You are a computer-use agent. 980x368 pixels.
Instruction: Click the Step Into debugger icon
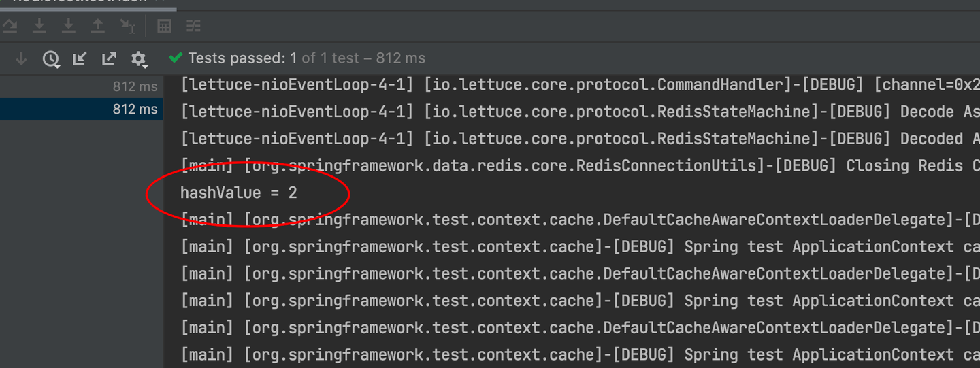click(x=39, y=27)
